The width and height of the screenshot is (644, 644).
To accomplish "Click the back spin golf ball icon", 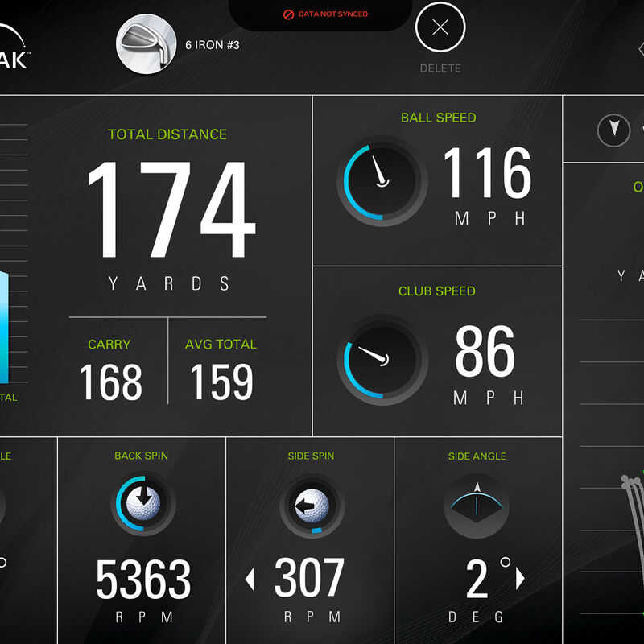I will click(x=142, y=503).
